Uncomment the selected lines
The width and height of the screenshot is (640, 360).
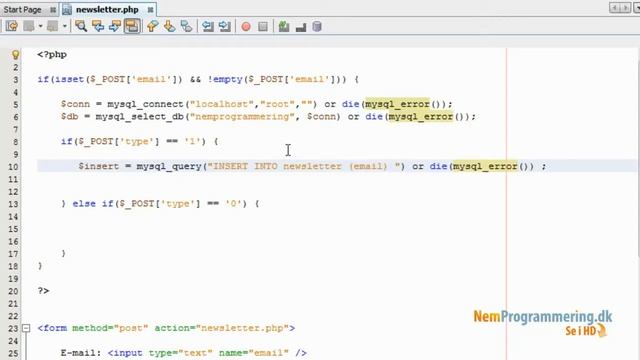tap(301, 27)
